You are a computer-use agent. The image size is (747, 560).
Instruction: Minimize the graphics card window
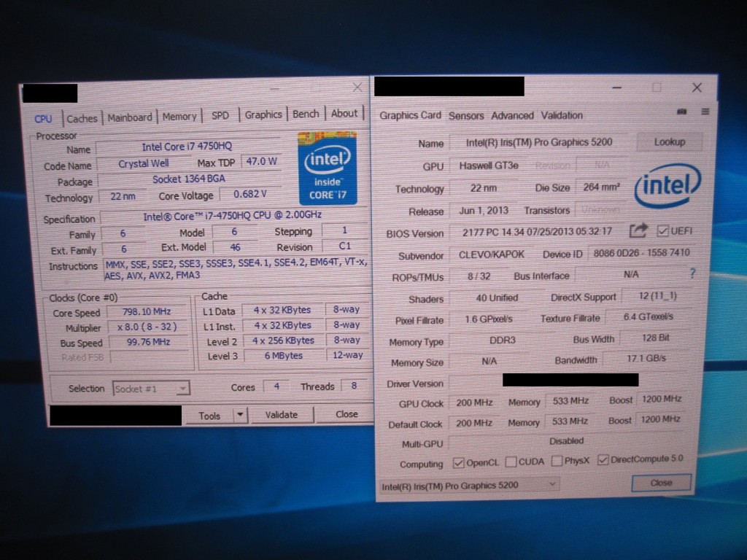pos(617,87)
